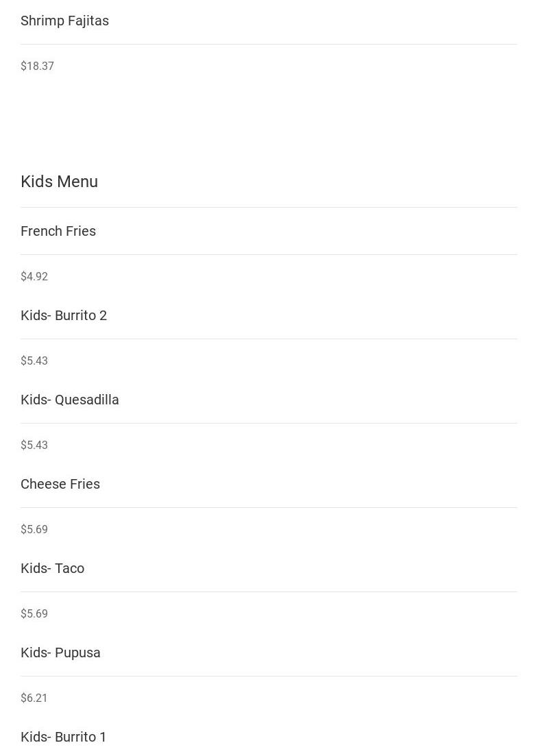Select the $18.37 Shrimp Fajitas price
This screenshot has height=756, width=538.
pyautogui.click(x=37, y=66)
